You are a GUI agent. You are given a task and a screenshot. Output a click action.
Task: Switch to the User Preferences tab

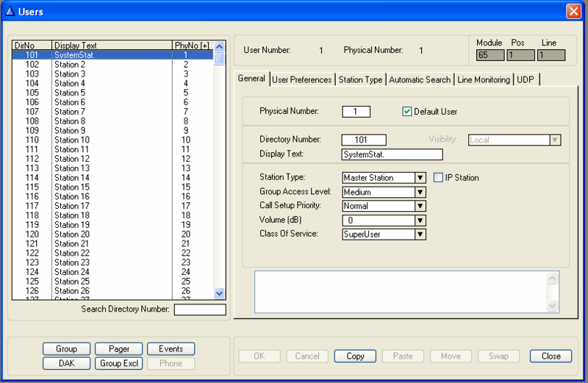301,79
